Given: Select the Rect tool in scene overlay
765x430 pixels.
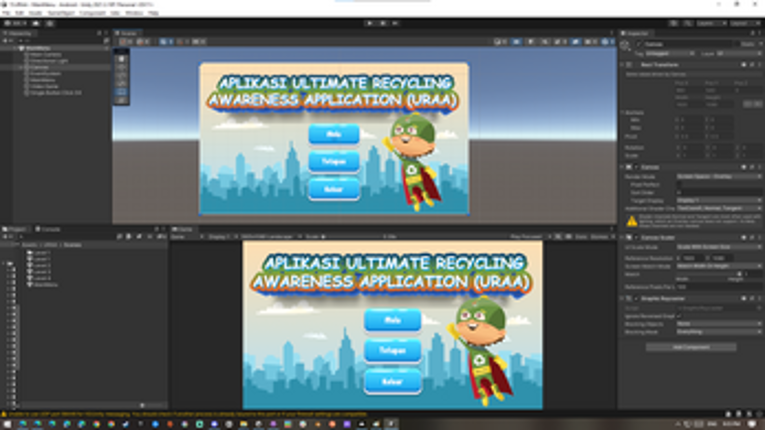Looking at the screenshot, I should click(121, 92).
